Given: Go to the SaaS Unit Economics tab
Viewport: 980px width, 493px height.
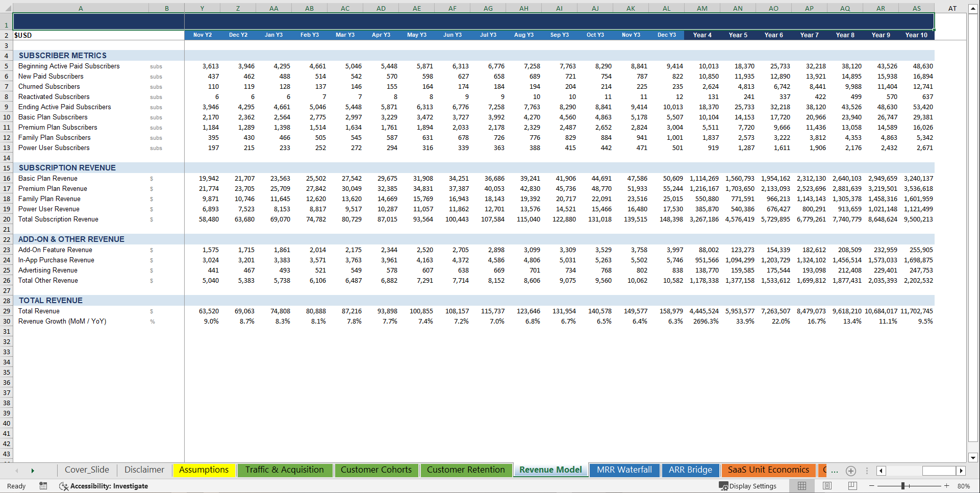Looking at the screenshot, I should point(768,470).
